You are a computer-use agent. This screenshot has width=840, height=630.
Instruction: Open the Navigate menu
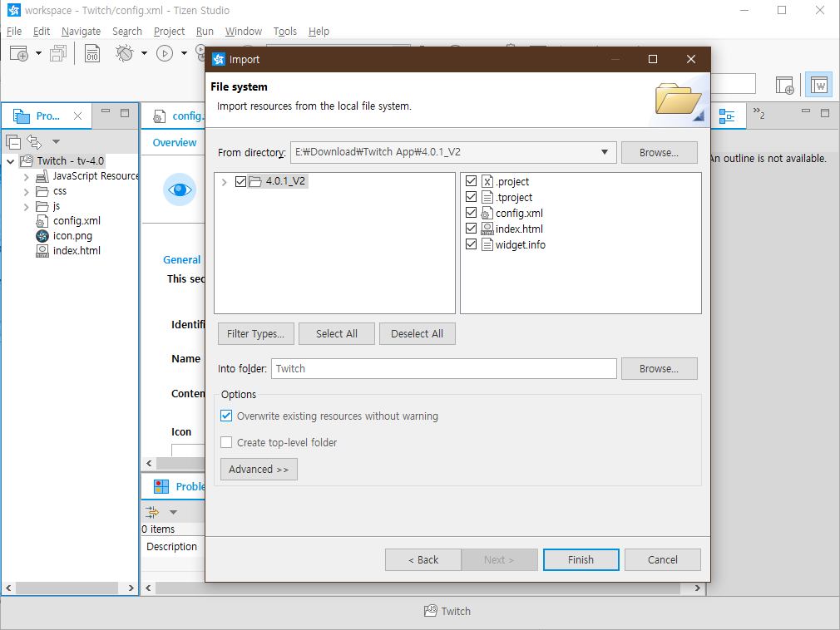(x=81, y=31)
